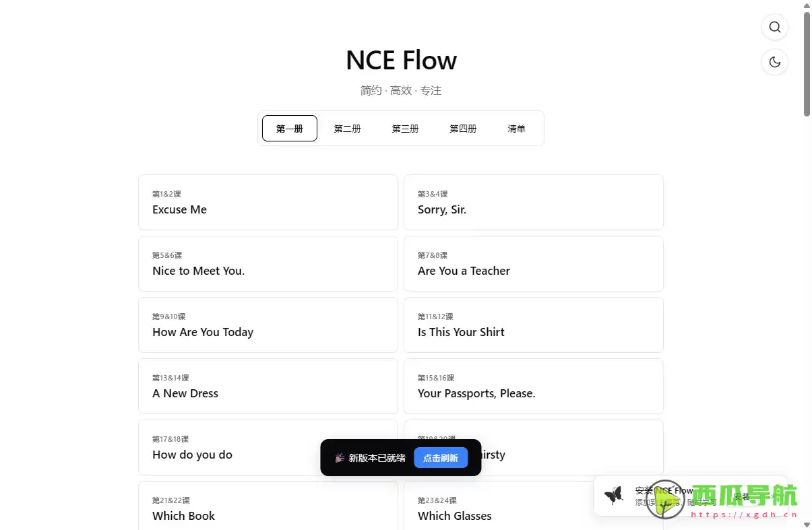Switch to the 第三册 tab
812x530 pixels.
coord(405,128)
